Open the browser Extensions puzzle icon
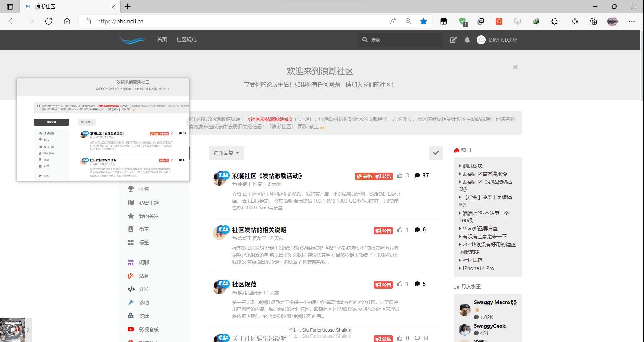The image size is (644, 342). pos(554,21)
